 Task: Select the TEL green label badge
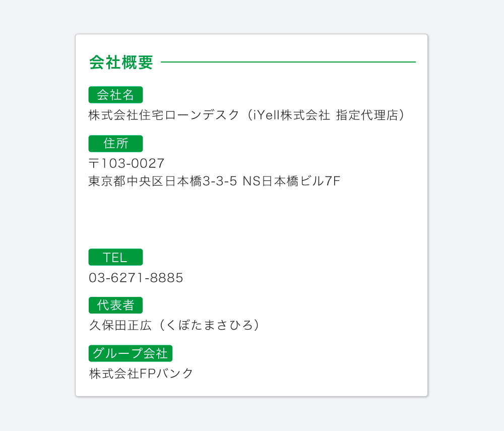tap(115, 257)
